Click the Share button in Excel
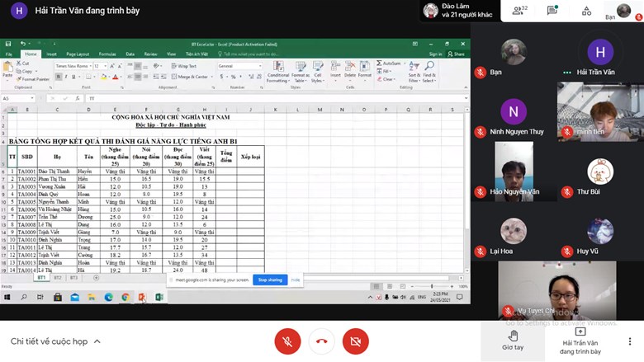This screenshot has height=362, width=644. (457, 54)
